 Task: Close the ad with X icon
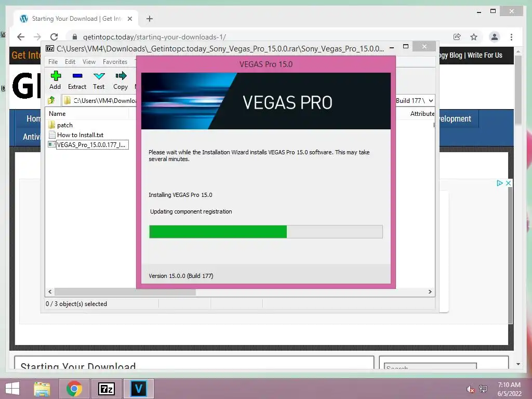tap(508, 183)
